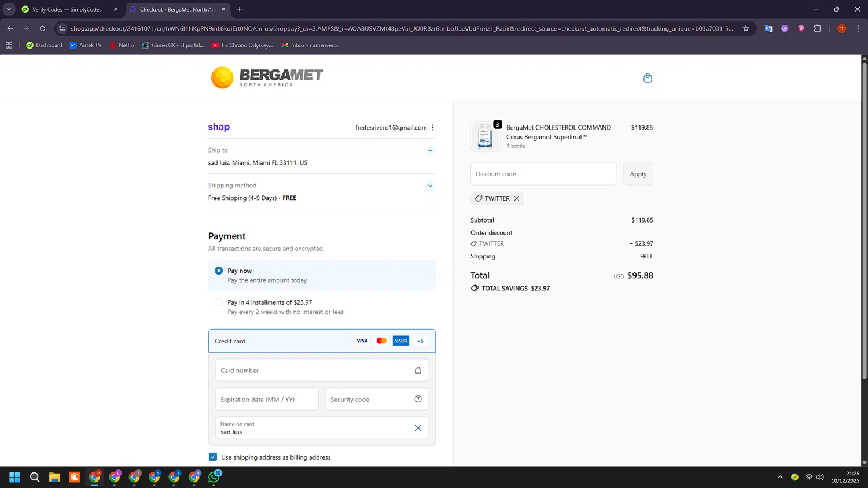Image resolution: width=868 pixels, height=488 pixels.
Task: Open taskbar clock showing 21:25
Action: point(845,477)
